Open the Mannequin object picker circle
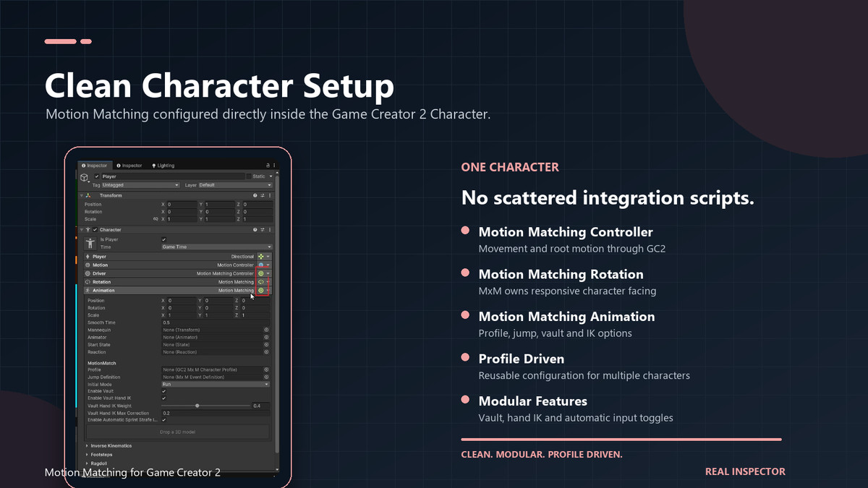This screenshot has height=488, width=868. point(266,330)
